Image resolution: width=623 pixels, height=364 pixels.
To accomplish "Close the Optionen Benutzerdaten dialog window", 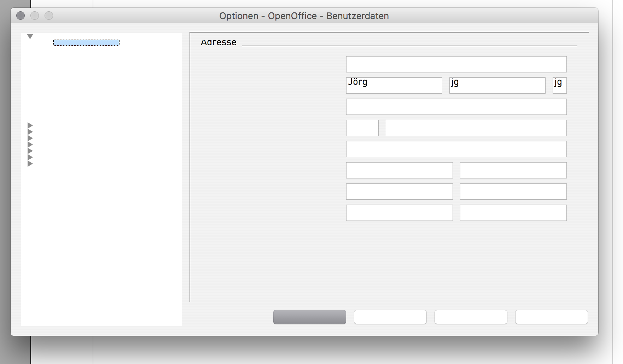I will 21,16.
